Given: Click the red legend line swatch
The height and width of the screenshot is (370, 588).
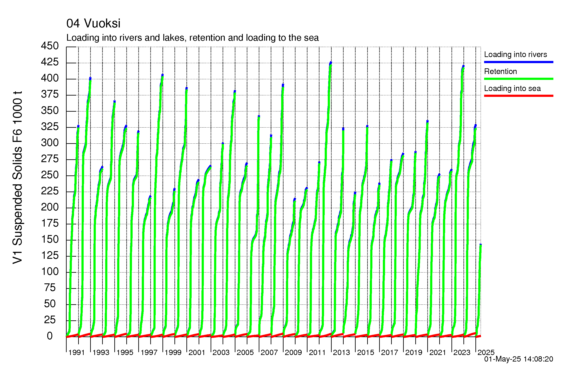Looking at the screenshot, I should tap(518, 96).
